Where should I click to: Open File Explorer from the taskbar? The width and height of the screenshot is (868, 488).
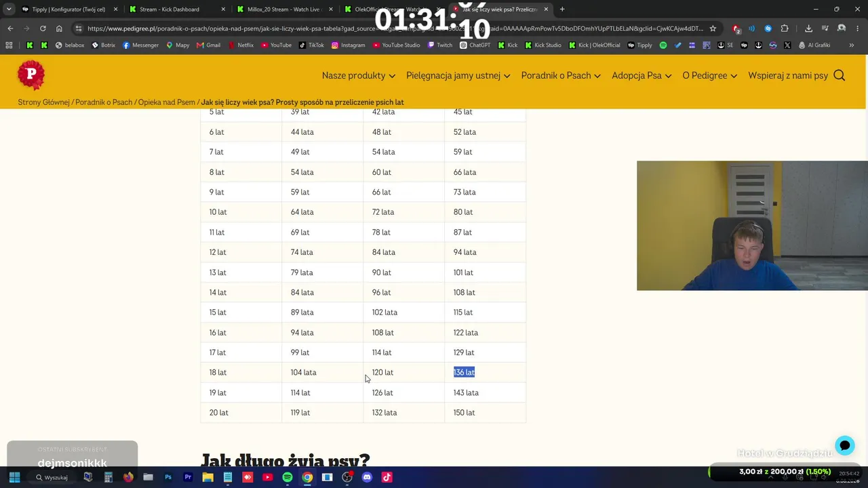point(208,477)
